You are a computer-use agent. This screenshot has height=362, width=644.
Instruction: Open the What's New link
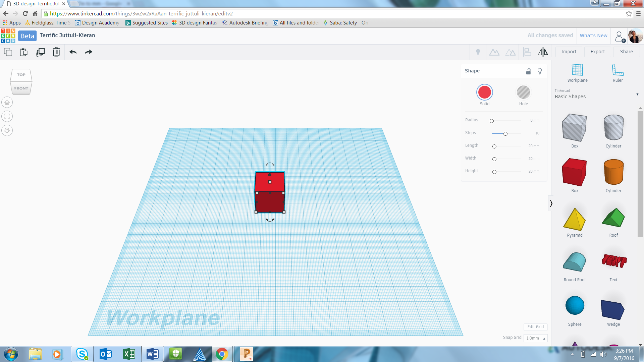(593, 36)
